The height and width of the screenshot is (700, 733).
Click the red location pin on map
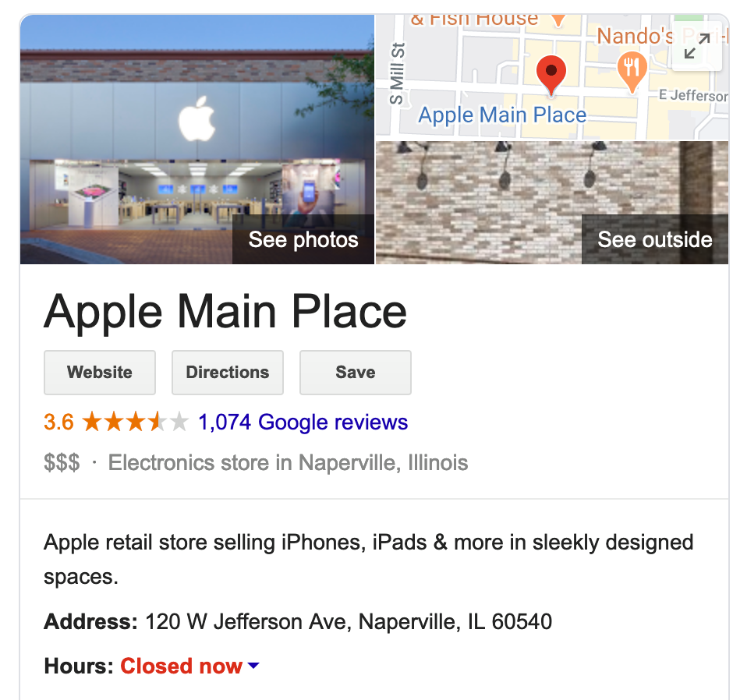[551, 73]
